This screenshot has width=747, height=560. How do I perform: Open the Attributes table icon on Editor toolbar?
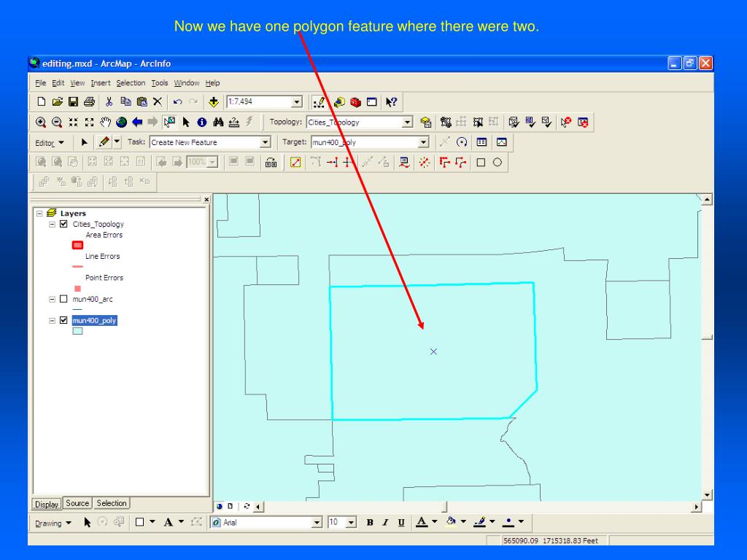(481, 142)
